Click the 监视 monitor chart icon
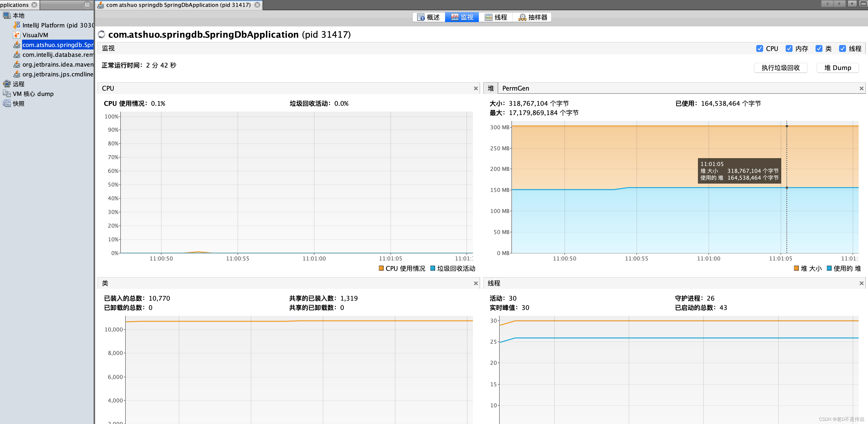 455,17
